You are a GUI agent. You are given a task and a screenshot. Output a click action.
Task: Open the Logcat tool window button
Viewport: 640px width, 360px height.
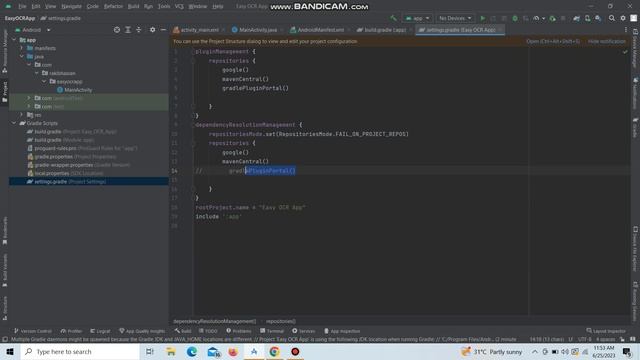[x=100, y=331]
